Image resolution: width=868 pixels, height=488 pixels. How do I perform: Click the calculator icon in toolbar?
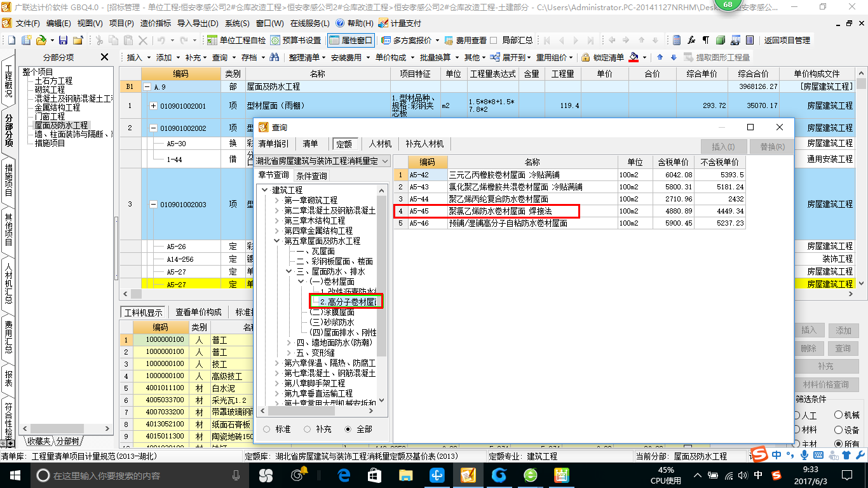677,40
